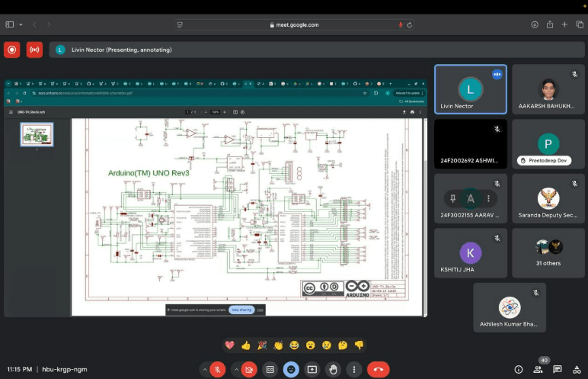The width and height of the screenshot is (588, 379).
Task: Open the activities panel
Action: [577, 370]
